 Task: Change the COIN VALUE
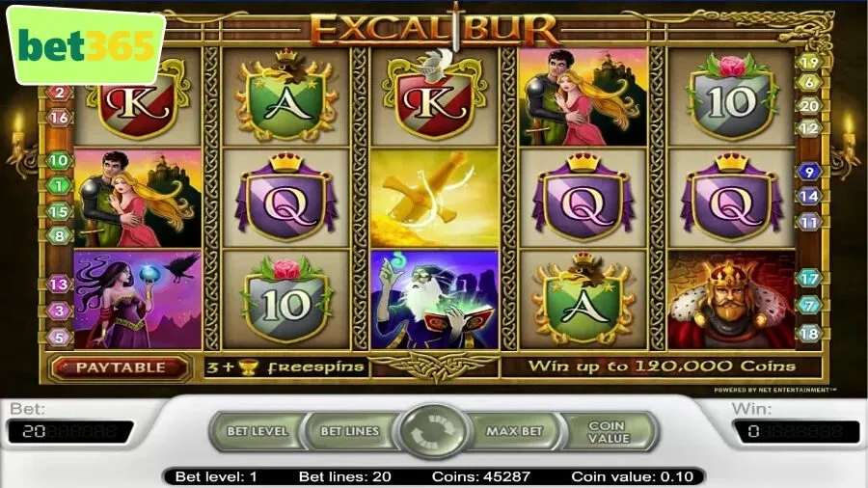click(609, 431)
